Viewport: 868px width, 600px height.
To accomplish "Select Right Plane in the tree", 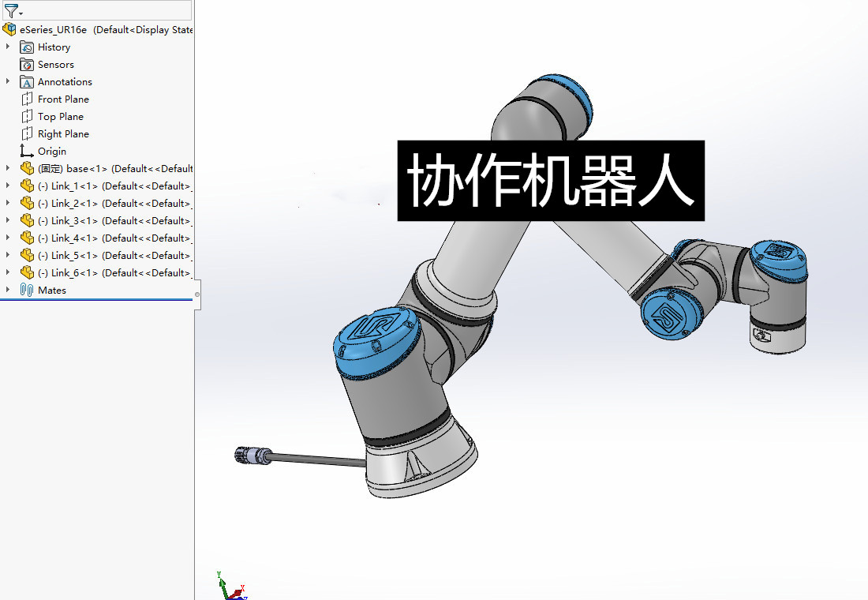I will (63, 134).
